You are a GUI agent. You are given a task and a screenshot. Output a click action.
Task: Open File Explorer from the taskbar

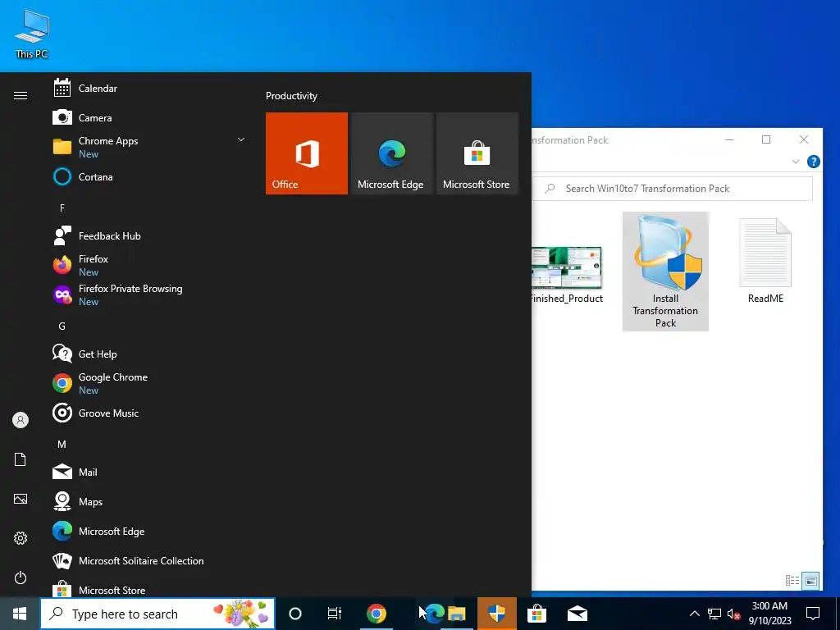pyautogui.click(x=457, y=614)
